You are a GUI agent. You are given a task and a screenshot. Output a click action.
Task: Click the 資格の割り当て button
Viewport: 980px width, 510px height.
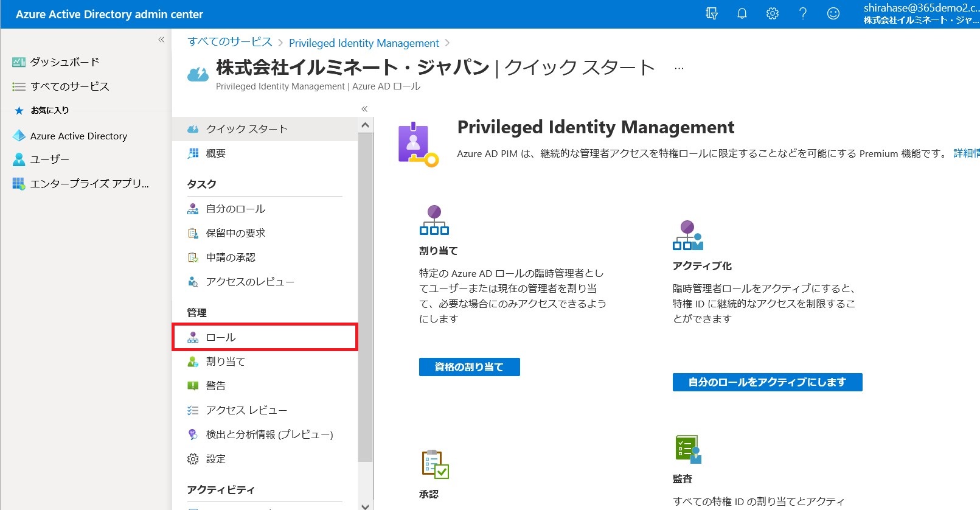point(469,367)
